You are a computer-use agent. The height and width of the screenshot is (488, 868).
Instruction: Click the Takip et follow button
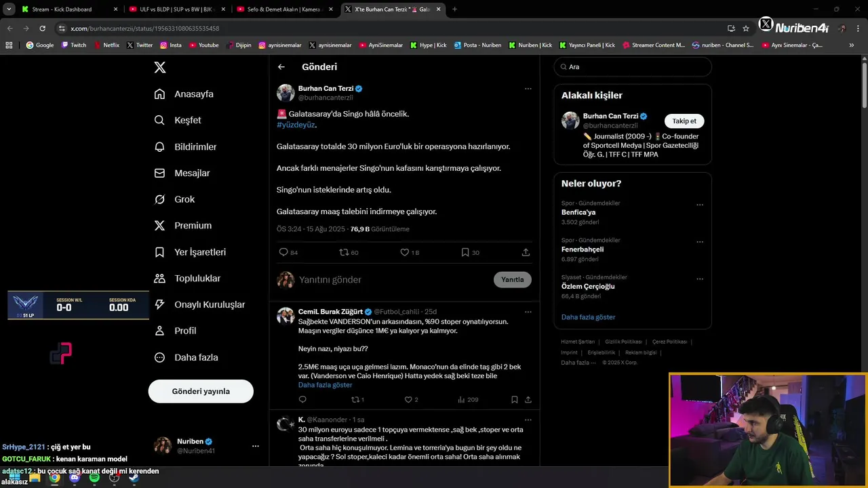point(684,121)
